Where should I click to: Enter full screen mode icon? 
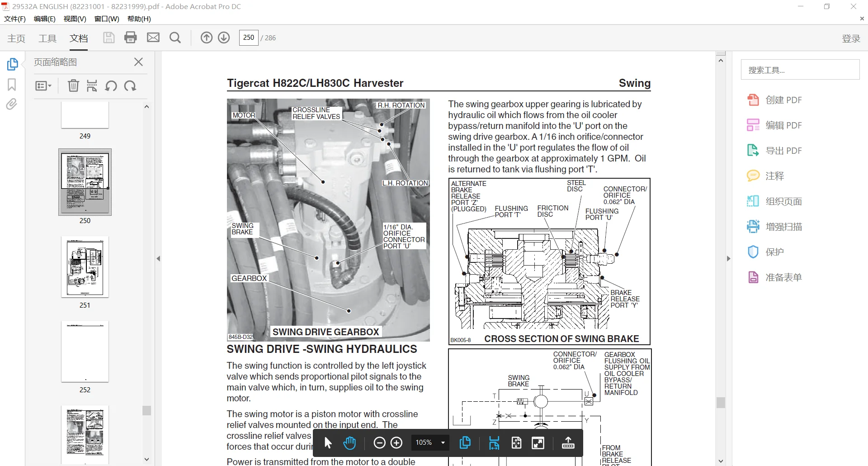(538, 443)
